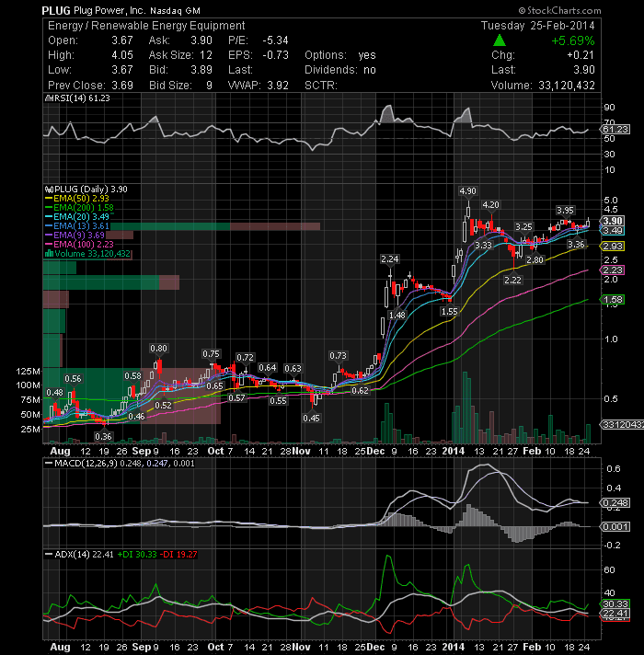The image size is (644, 655).
Task: Click the pink line swatch for EMA(100)
Action: (x=49, y=245)
